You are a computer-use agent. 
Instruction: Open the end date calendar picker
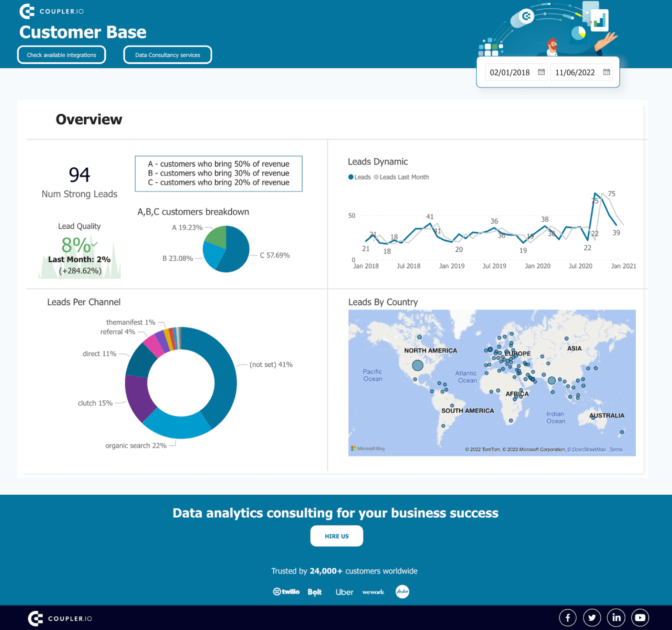(606, 72)
